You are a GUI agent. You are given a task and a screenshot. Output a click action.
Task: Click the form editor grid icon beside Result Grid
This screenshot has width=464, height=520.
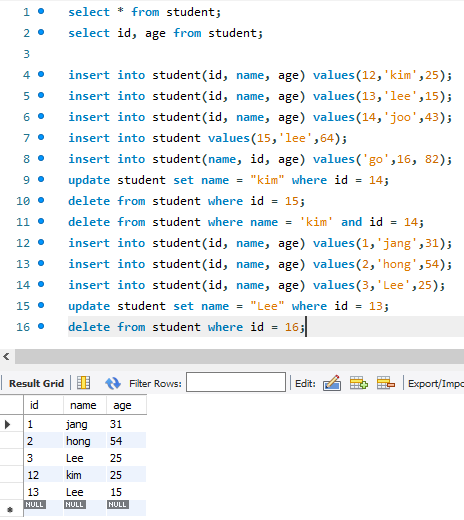coord(83,383)
